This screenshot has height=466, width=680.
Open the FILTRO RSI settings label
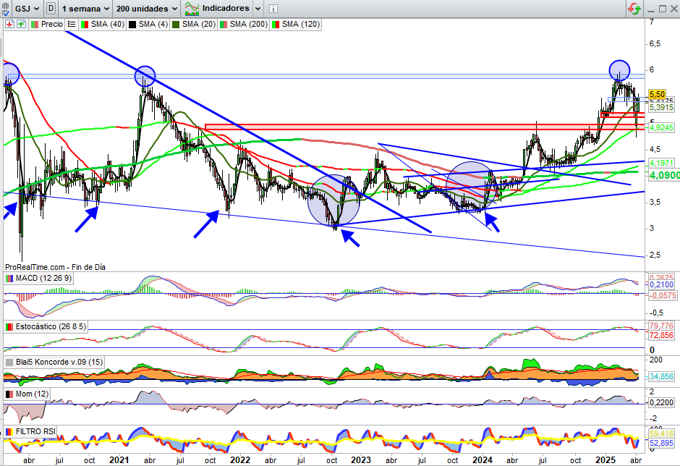click(36, 432)
